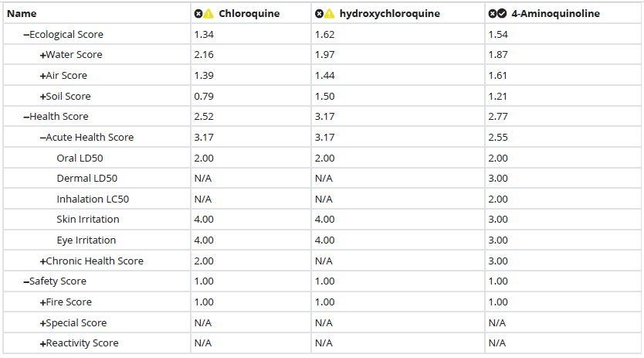This screenshot has width=644, height=358.
Task: Select the Oral LD50 row label
Action: 80,158
